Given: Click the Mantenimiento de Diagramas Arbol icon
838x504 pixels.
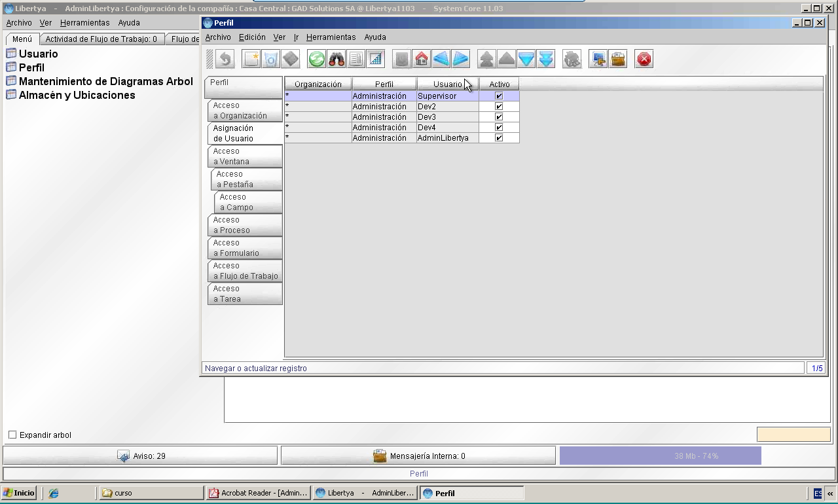Looking at the screenshot, I should (11, 81).
